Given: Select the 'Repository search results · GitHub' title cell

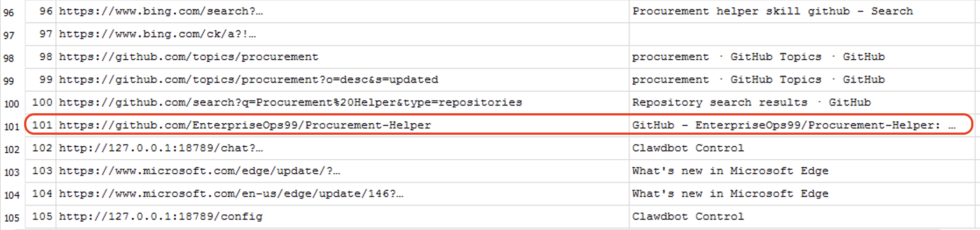Looking at the screenshot, I should pyautogui.click(x=802, y=103).
